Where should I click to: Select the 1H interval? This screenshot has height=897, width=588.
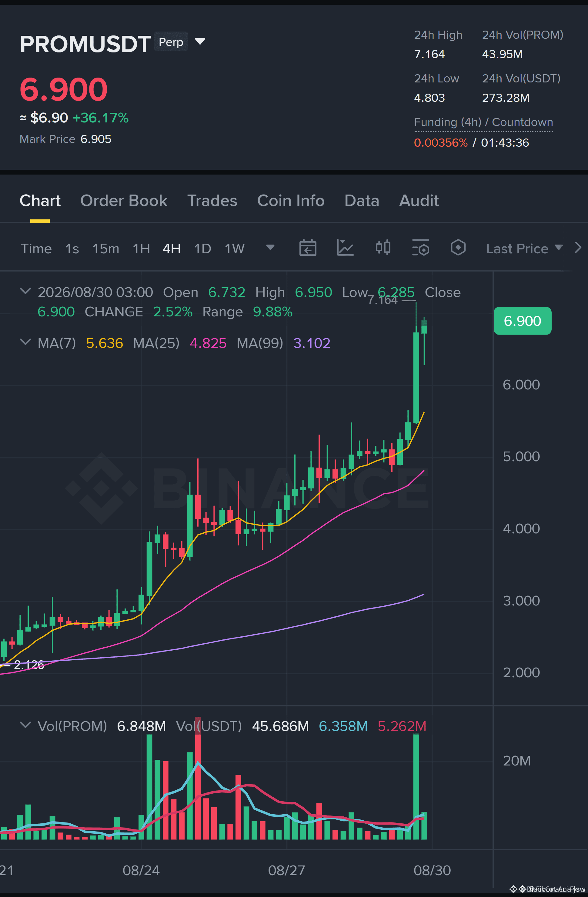click(141, 249)
